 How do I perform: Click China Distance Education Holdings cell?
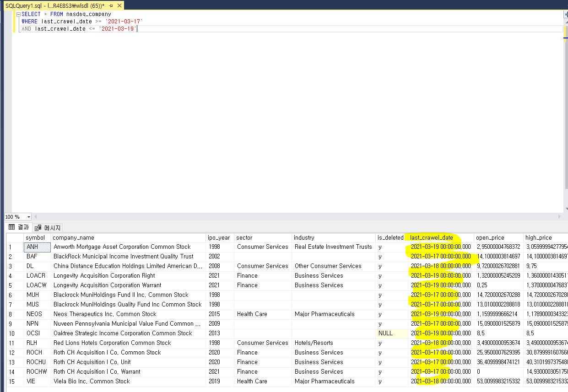point(128,266)
